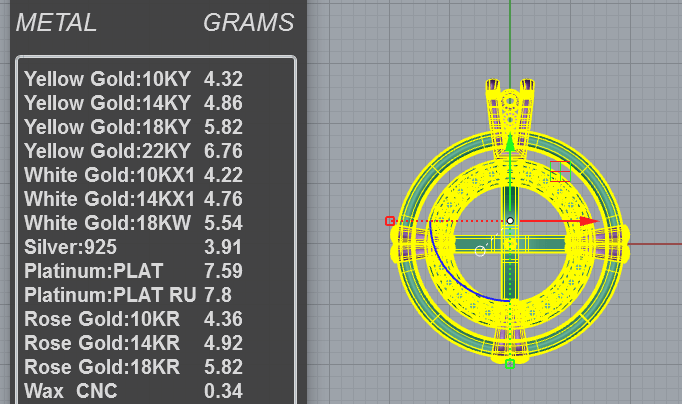This screenshot has width=682, height=404.
Task: Select the Platinum:PLAT row
Action: 133,271
